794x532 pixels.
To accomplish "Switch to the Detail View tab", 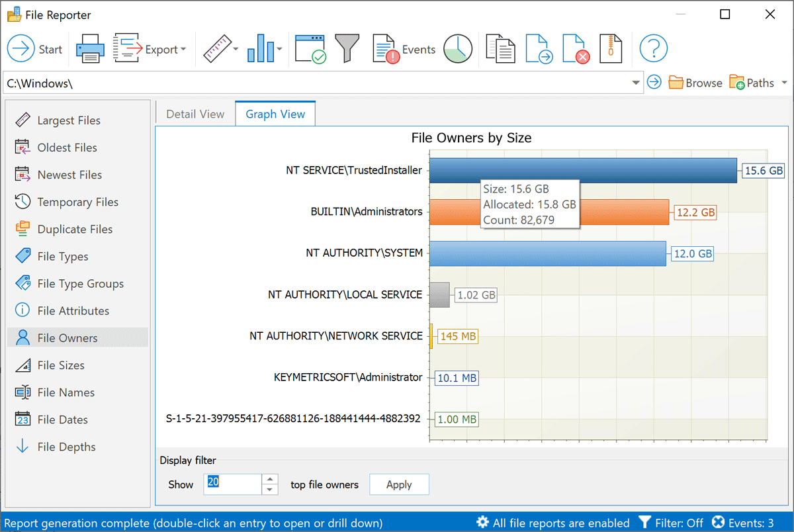I will [x=195, y=114].
